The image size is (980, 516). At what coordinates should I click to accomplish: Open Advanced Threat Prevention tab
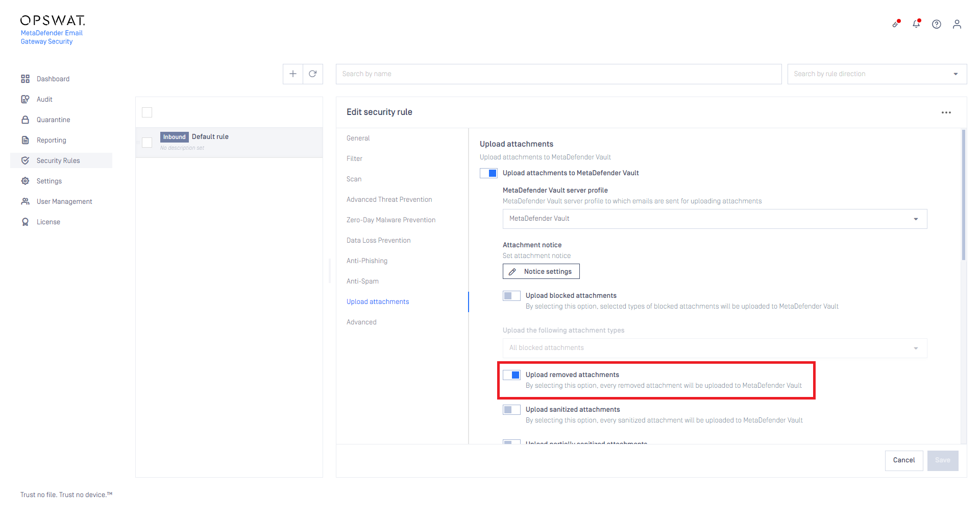389,199
